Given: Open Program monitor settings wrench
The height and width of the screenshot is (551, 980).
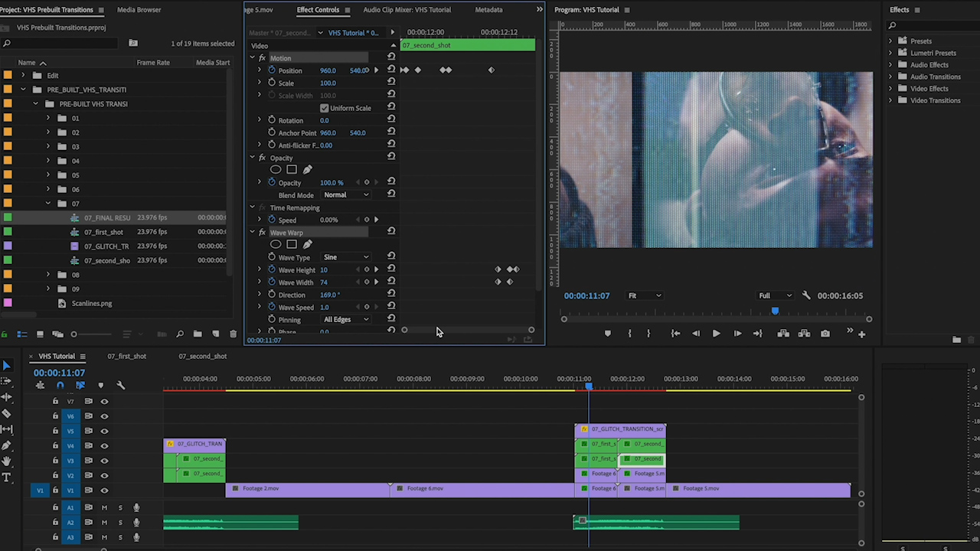Looking at the screenshot, I should coord(806,295).
